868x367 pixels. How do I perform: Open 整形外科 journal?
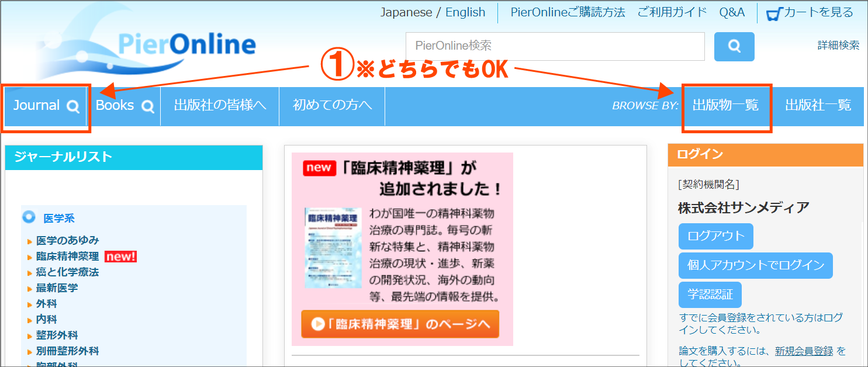(57, 335)
